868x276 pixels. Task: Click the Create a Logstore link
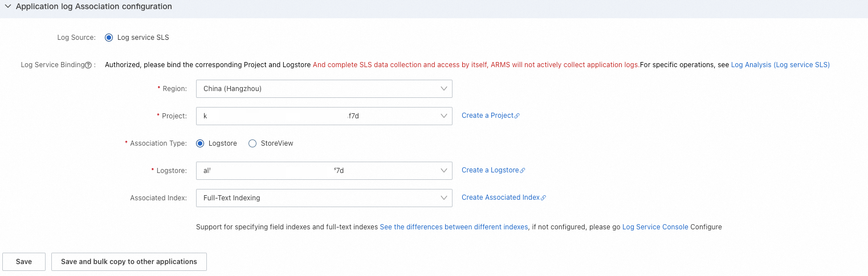click(490, 170)
